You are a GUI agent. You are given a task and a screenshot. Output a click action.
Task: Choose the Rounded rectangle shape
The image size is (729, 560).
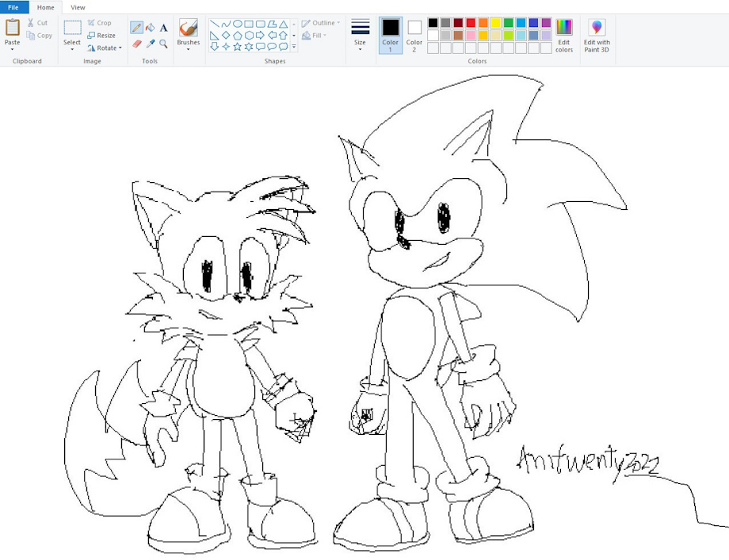coord(261,24)
